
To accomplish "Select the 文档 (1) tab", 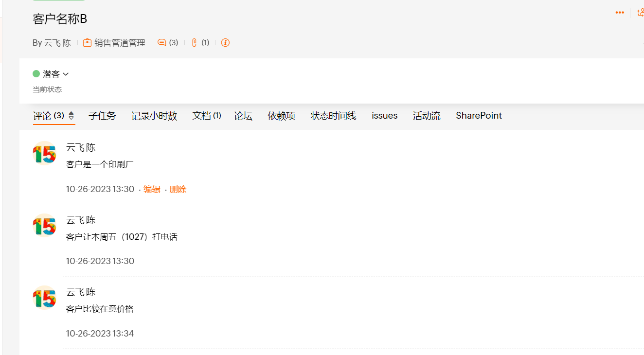I will (207, 116).
